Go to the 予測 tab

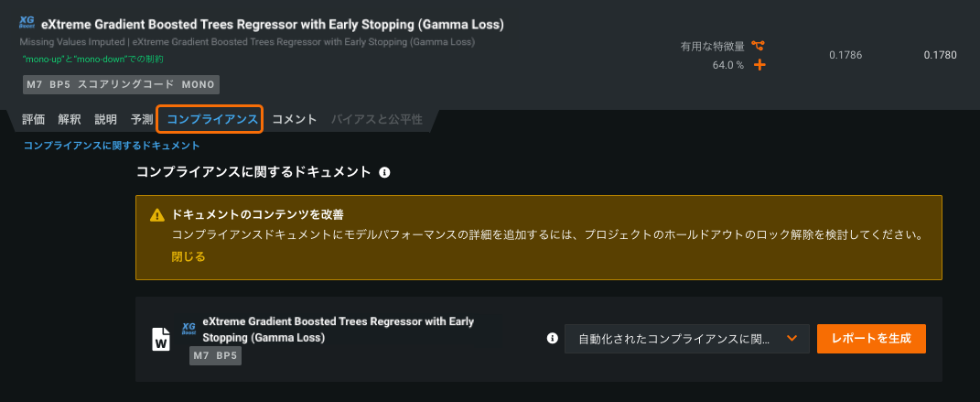tap(142, 119)
